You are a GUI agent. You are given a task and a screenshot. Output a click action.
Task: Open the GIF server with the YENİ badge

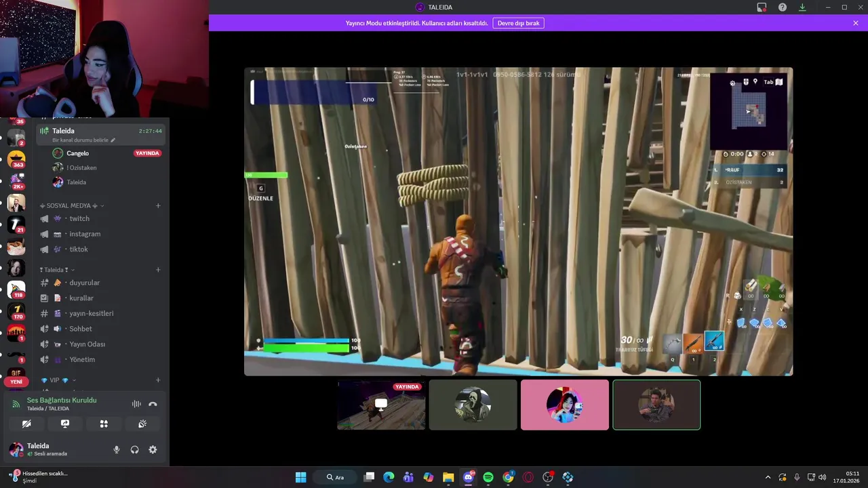pos(16,376)
